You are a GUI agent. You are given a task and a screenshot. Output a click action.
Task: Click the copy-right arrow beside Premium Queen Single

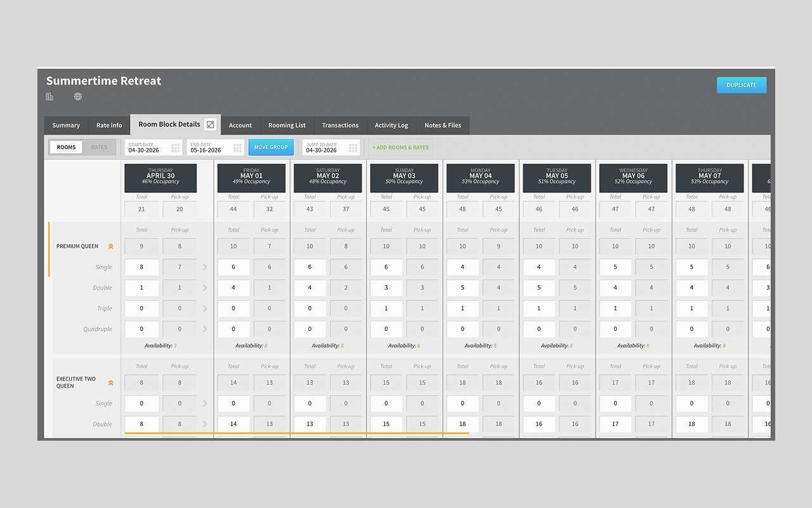pos(205,267)
